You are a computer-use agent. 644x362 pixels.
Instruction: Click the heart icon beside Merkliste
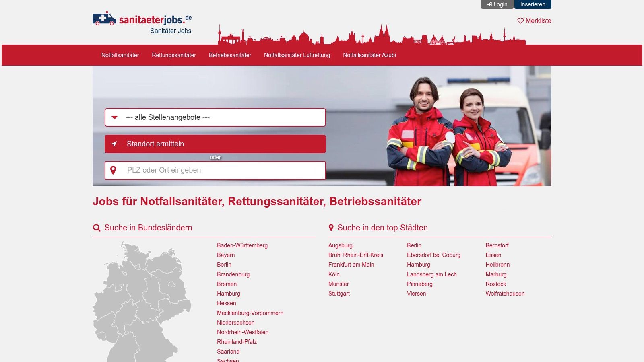tap(520, 21)
